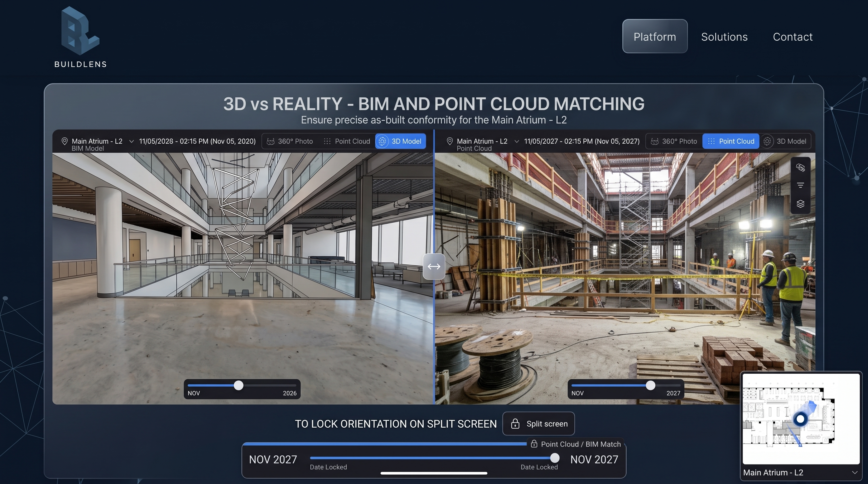Image resolution: width=868 pixels, height=484 pixels.
Task: Click the bottom horizontal scroll bar
Action: click(434, 473)
